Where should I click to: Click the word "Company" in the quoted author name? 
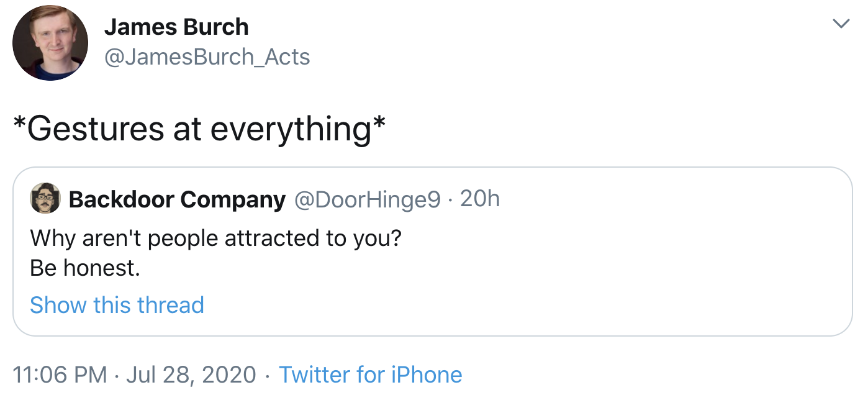pos(233,199)
